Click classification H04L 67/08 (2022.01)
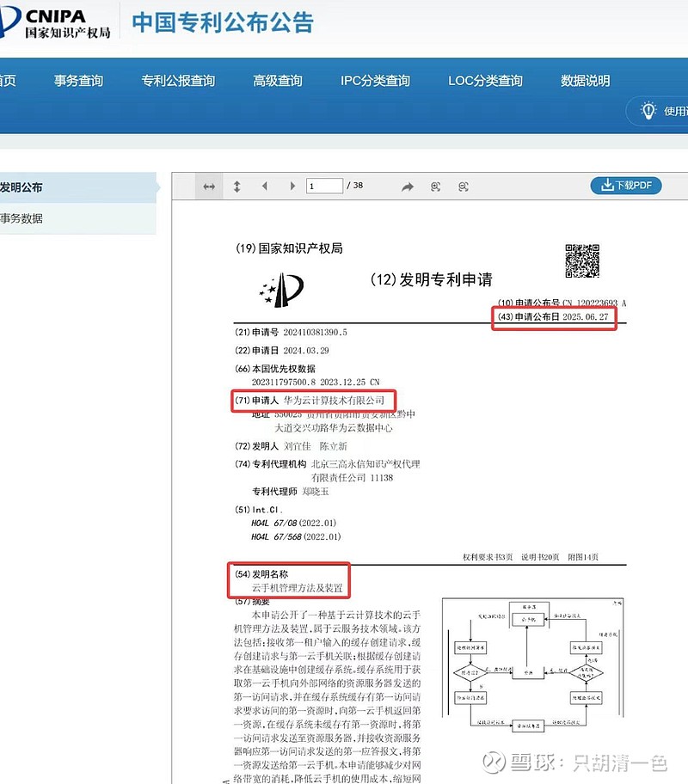This screenshot has height=784, width=688. pos(294,523)
